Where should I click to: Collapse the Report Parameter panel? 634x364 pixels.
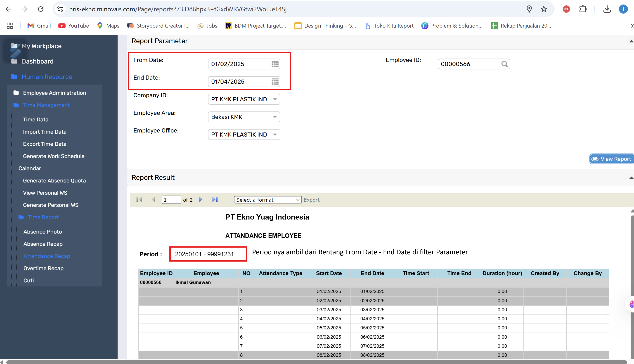click(631, 41)
